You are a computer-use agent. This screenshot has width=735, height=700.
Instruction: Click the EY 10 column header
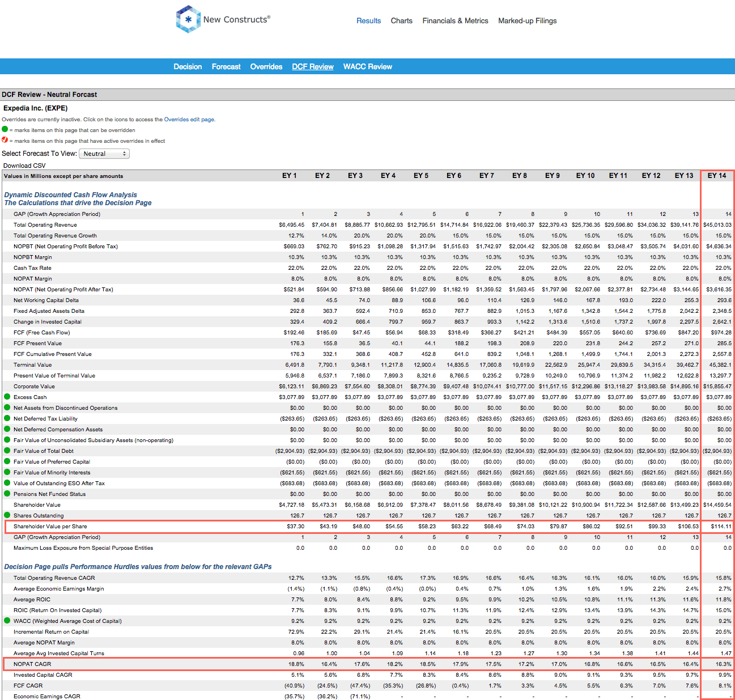585,176
